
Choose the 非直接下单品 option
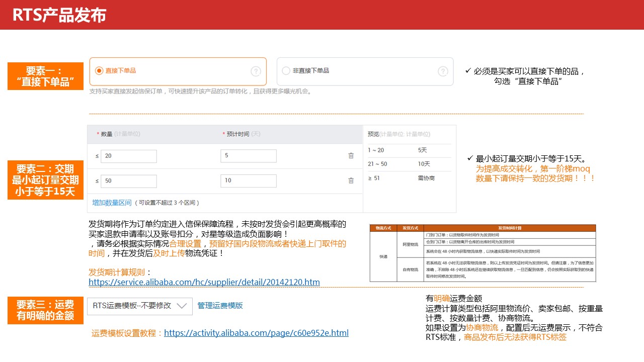coord(286,70)
